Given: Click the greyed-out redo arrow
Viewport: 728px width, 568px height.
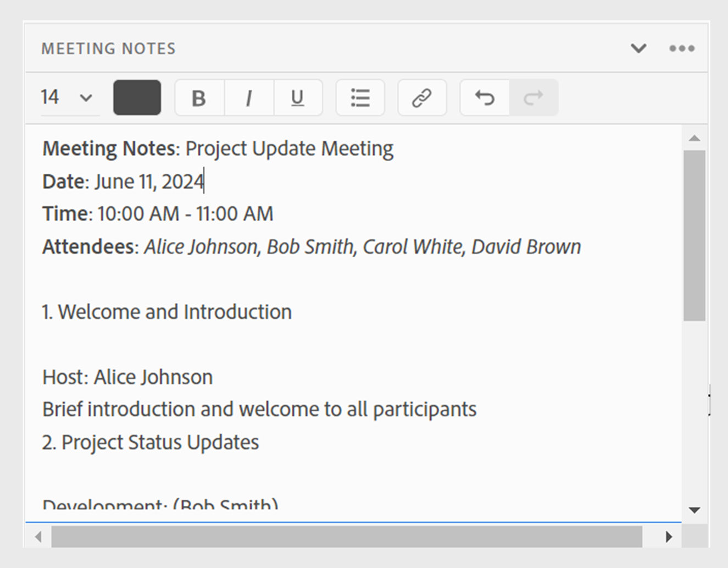Looking at the screenshot, I should tap(534, 98).
